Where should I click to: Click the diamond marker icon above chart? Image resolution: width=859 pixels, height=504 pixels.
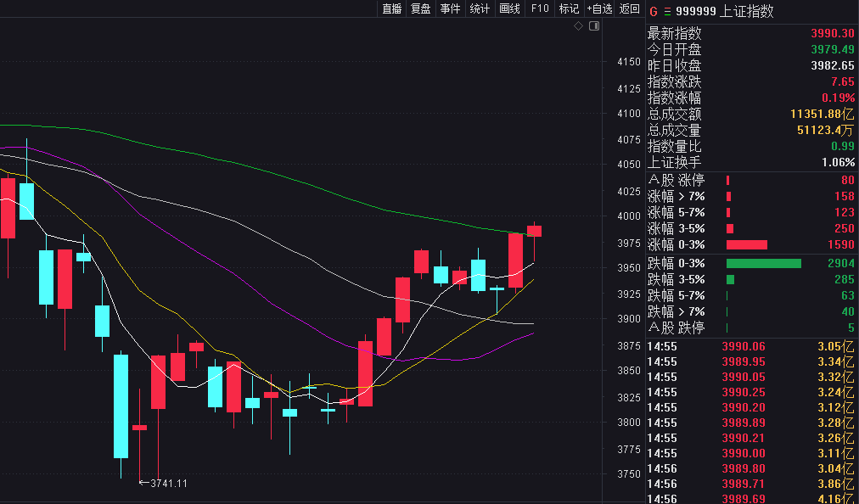coord(578,26)
